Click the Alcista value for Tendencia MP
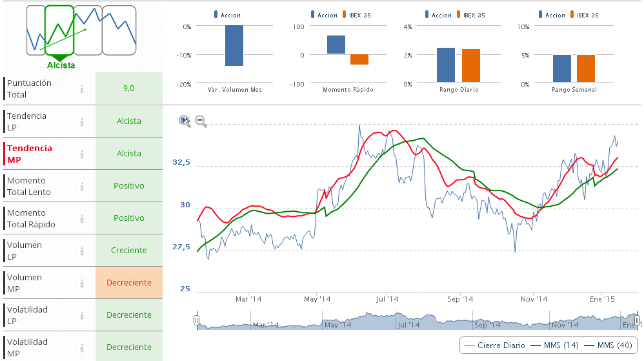The height and width of the screenshot is (361, 644). 128,154
